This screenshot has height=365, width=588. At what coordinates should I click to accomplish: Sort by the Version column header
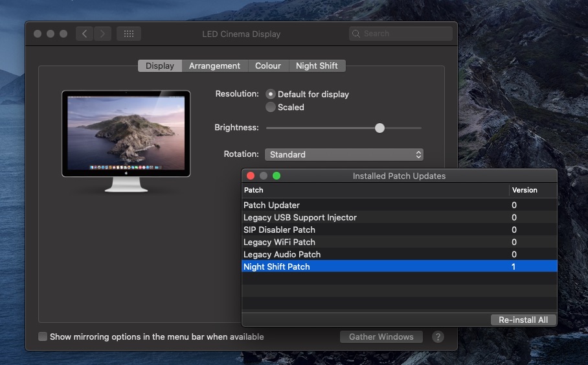pos(533,190)
